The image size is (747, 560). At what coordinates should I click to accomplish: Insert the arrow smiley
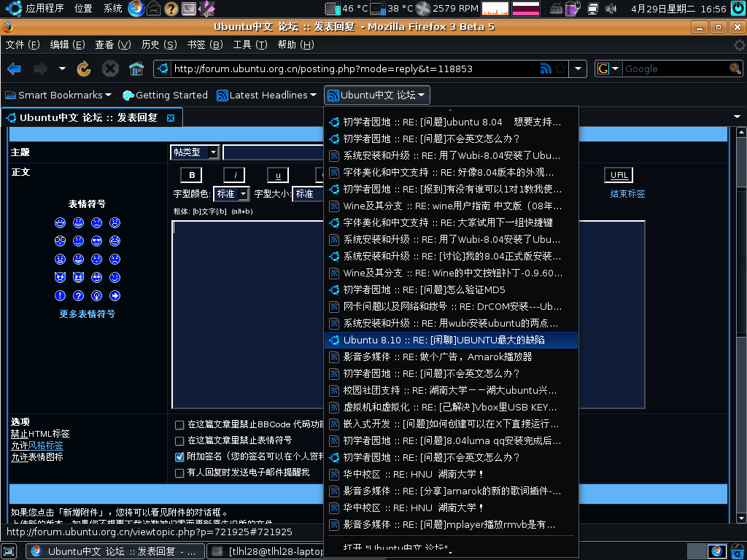(115, 296)
